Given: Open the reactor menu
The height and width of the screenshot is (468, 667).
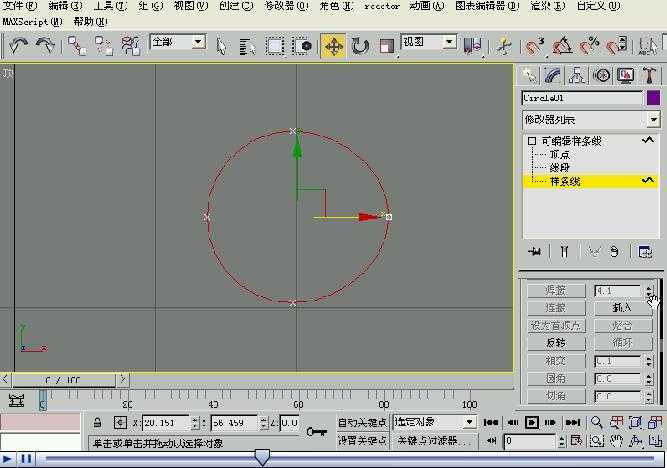Looking at the screenshot, I should 382,6.
